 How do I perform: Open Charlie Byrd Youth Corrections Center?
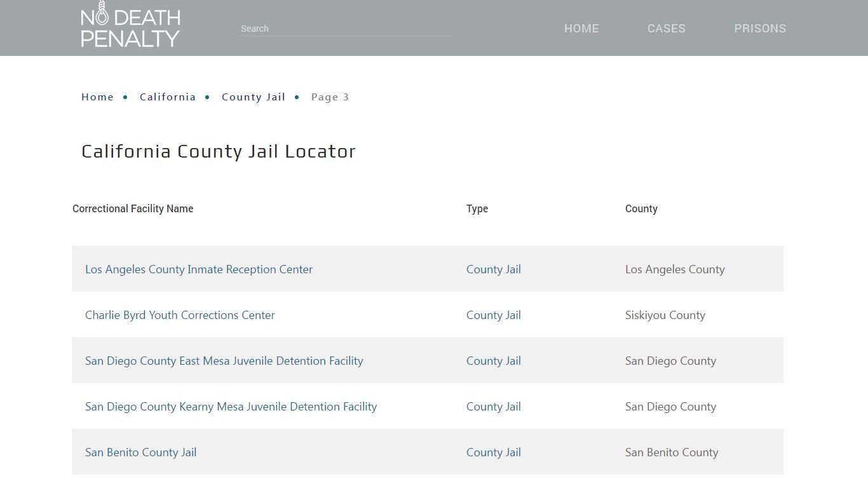tap(180, 315)
